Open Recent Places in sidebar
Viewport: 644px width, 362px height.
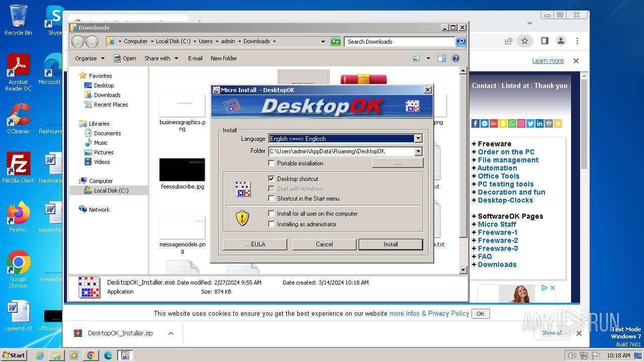(111, 105)
